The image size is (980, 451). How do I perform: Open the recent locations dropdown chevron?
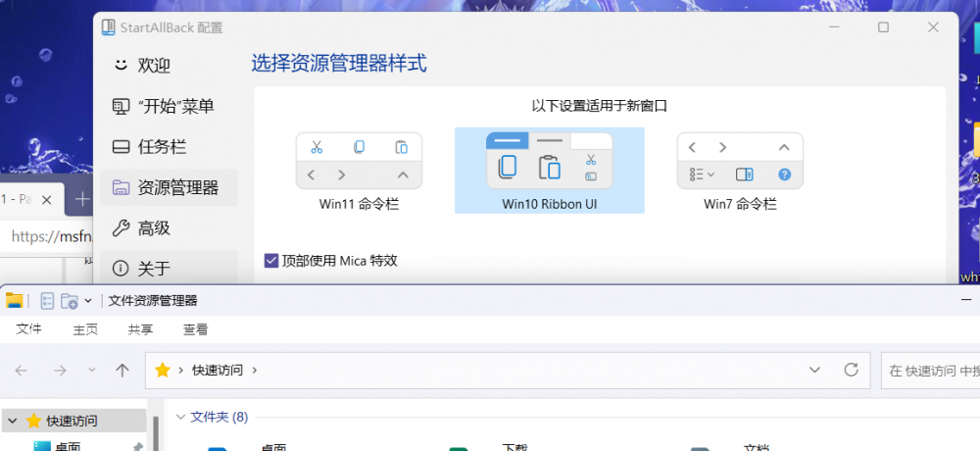pos(92,371)
